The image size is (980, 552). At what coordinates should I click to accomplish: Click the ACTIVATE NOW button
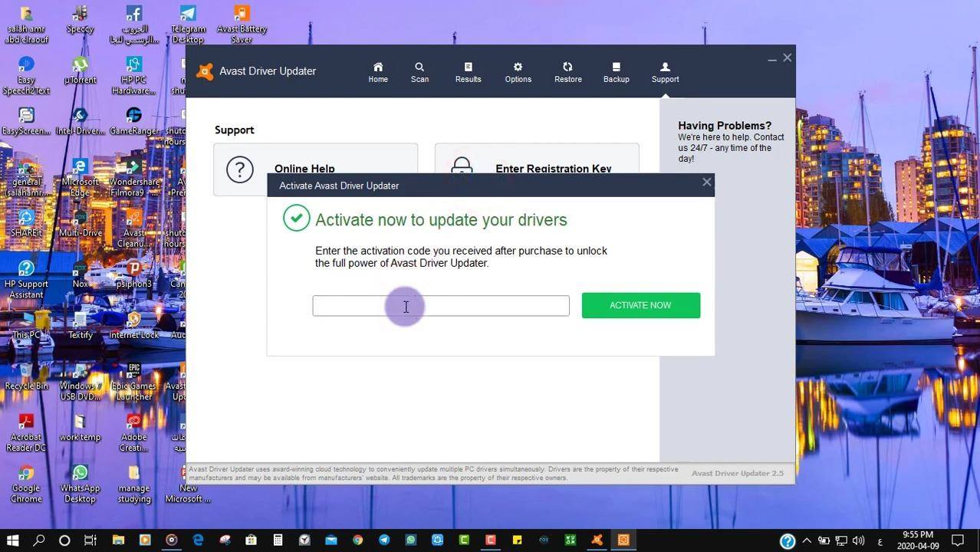point(640,305)
